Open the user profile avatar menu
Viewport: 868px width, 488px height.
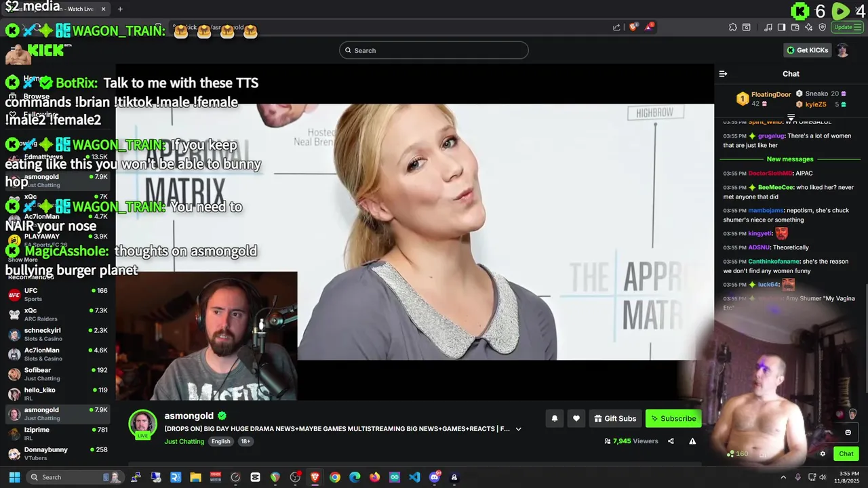coord(843,50)
